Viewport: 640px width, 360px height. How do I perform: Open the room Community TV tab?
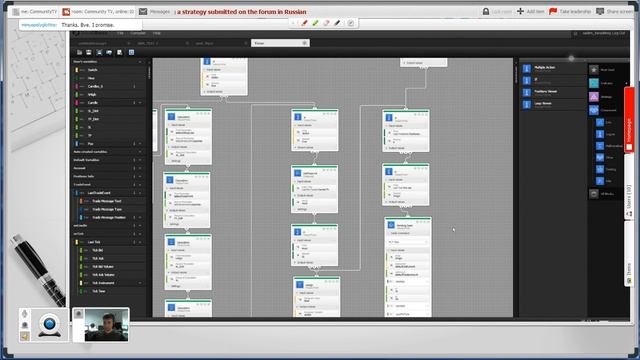98,12
